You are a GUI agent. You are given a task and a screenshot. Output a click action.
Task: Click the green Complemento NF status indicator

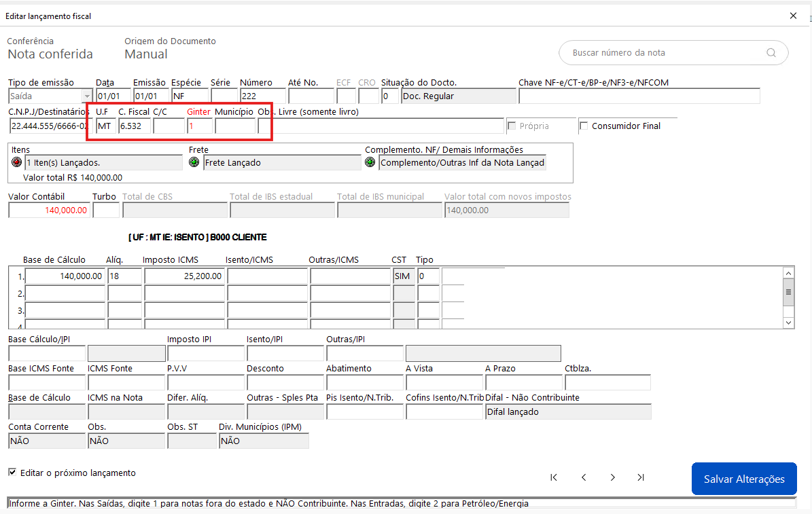(370, 162)
